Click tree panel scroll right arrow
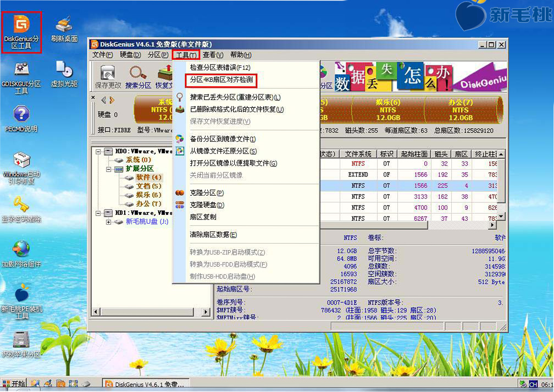Viewport: 554px width, 392px height. pos(206,312)
